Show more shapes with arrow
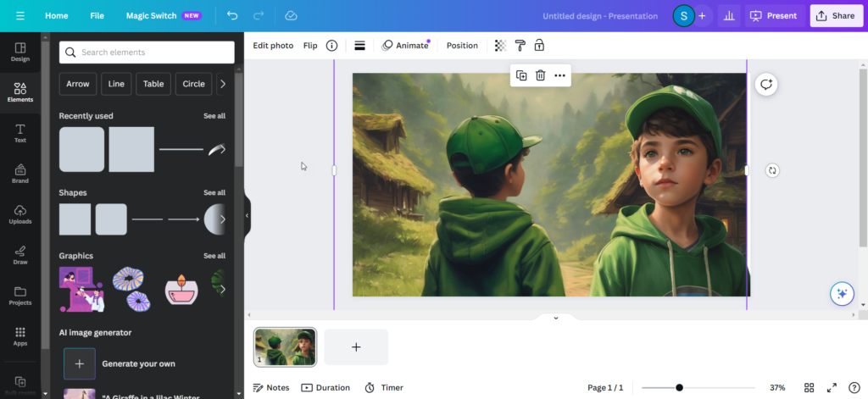This screenshot has height=399, width=868. [x=223, y=219]
